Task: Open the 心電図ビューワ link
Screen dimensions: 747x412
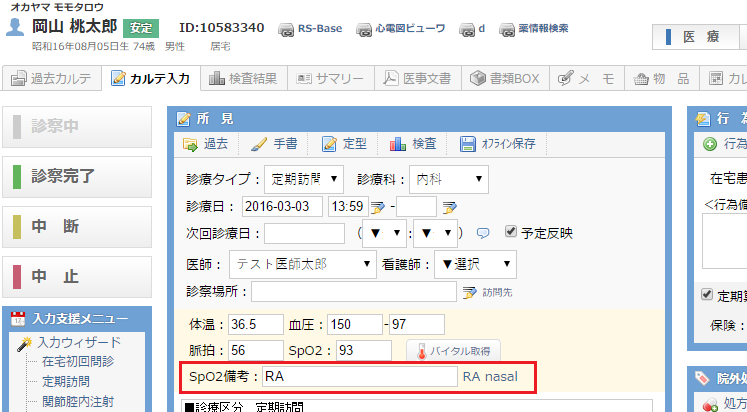Action: pos(401,29)
